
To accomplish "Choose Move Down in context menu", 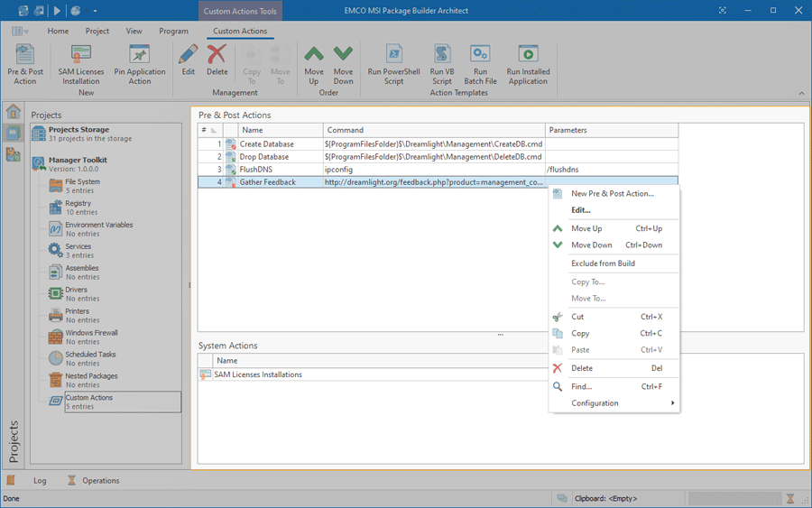I will point(614,245).
